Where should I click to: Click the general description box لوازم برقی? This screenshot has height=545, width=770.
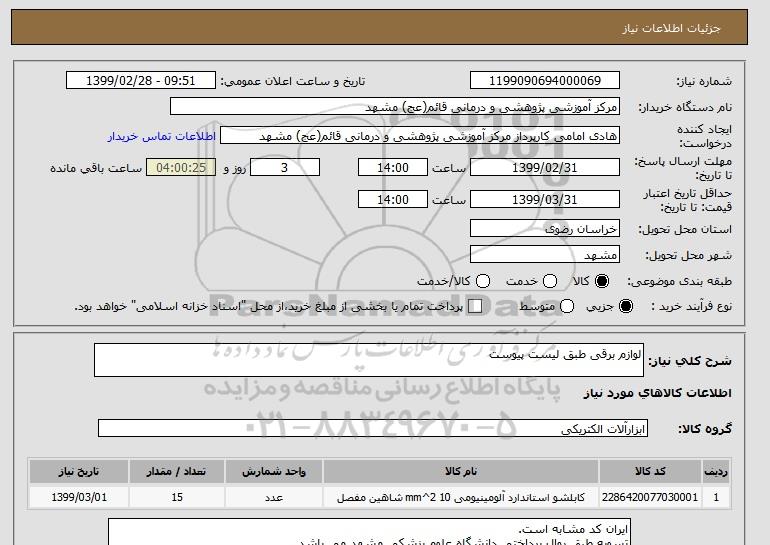(x=369, y=360)
